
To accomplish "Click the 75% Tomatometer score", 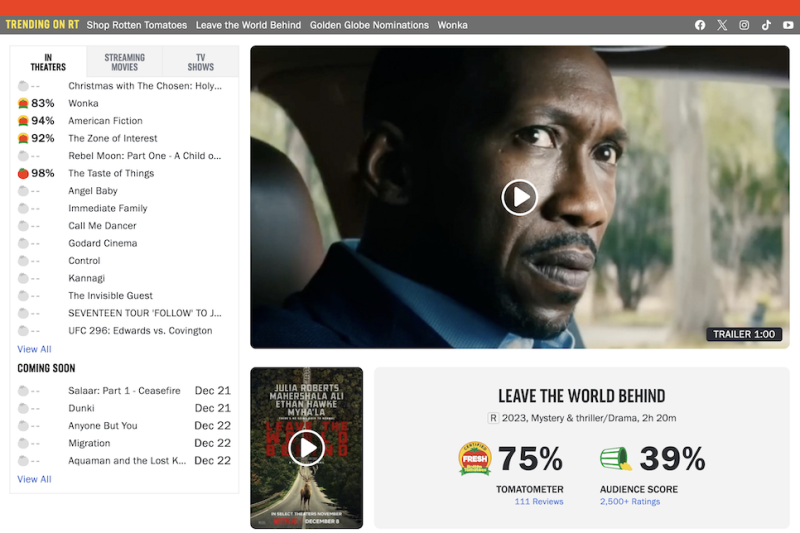I will [x=531, y=459].
